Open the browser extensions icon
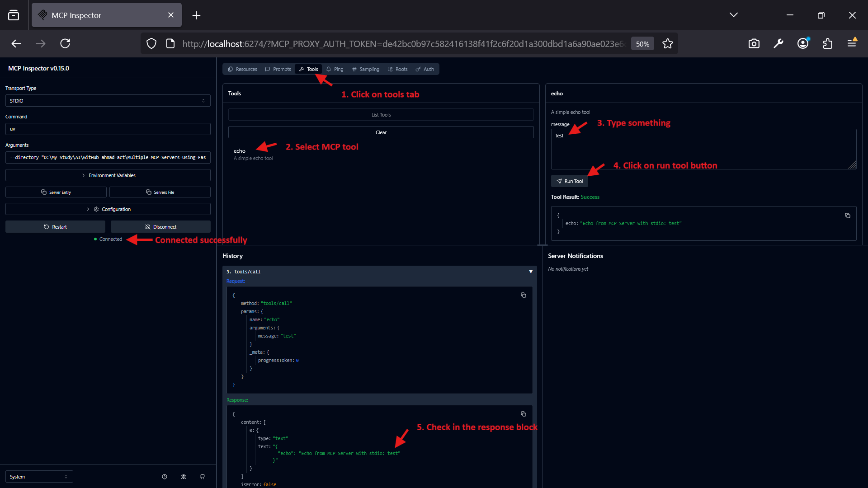 click(x=828, y=43)
